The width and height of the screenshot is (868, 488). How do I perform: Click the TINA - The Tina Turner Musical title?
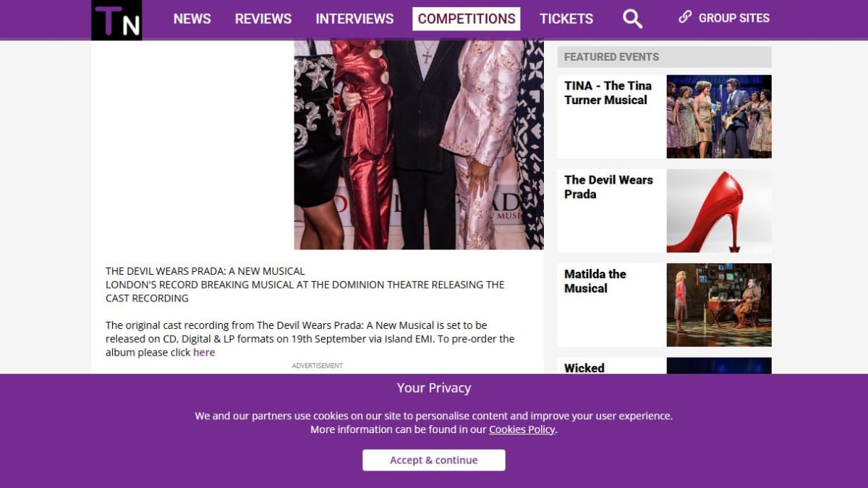(608, 93)
